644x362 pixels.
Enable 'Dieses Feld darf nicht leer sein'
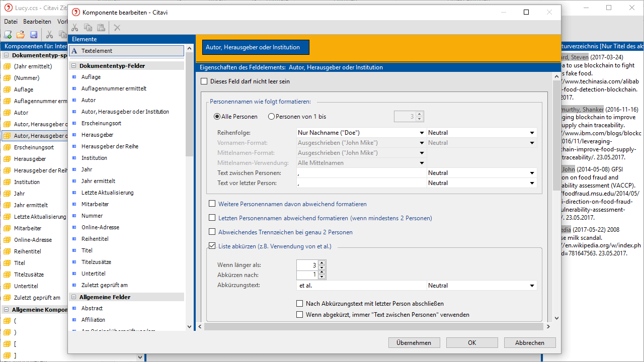point(204,81)
